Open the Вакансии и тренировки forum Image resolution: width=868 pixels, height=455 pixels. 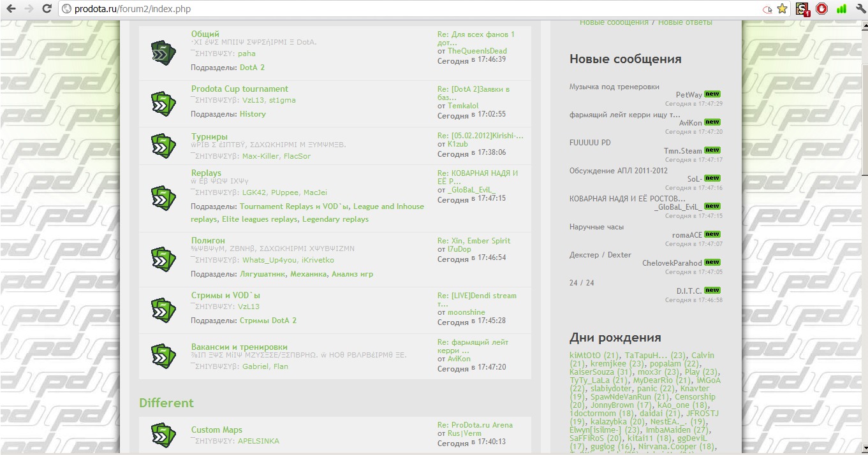pos(239,347)
